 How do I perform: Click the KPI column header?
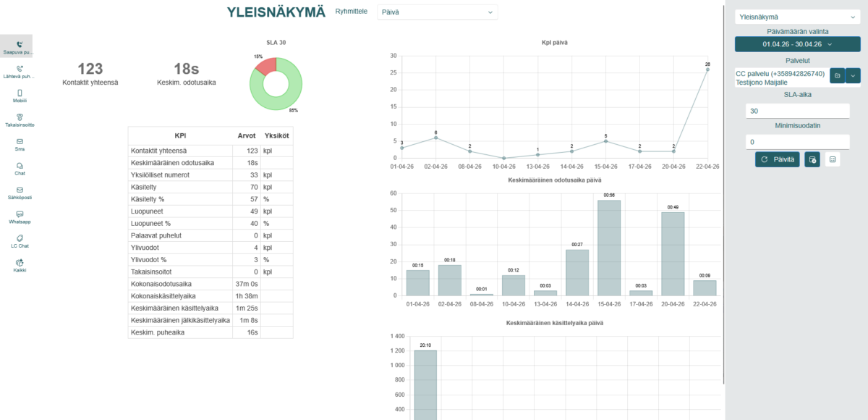click(x=181, y=135)
